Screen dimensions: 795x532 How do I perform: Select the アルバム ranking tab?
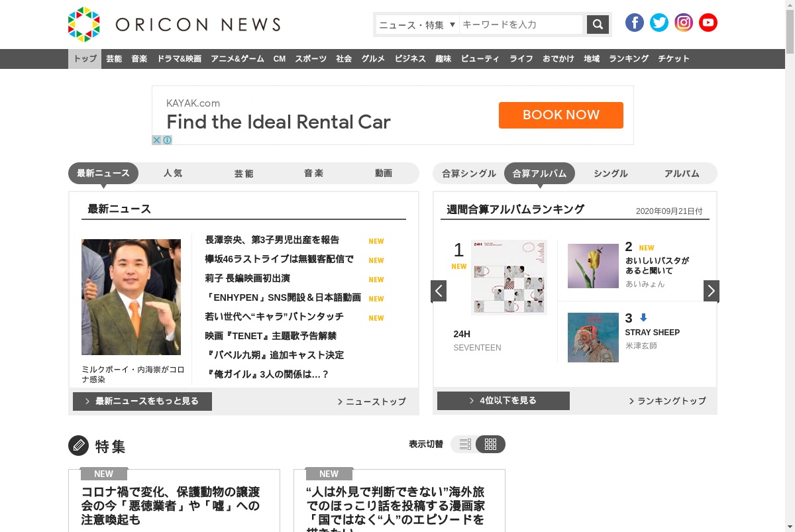click(682, 174)
